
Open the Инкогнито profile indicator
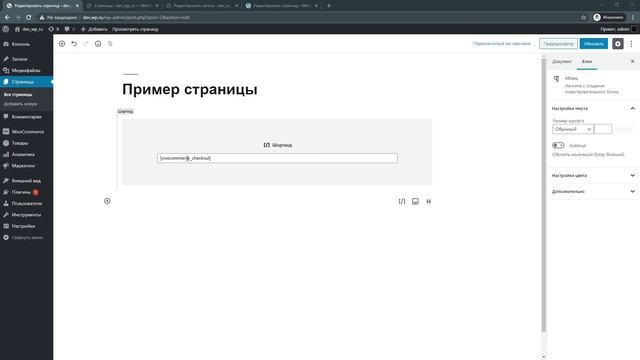click(609, 18)
